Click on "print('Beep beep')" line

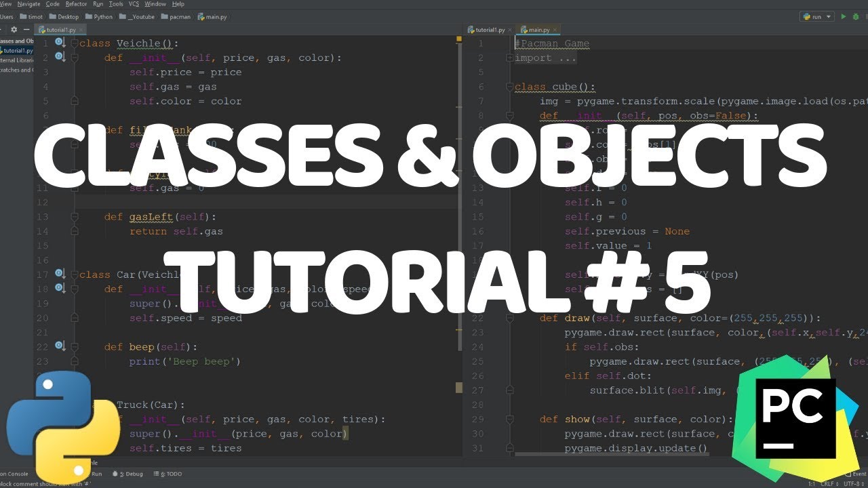pyautogui.click(x=185, y=361)
